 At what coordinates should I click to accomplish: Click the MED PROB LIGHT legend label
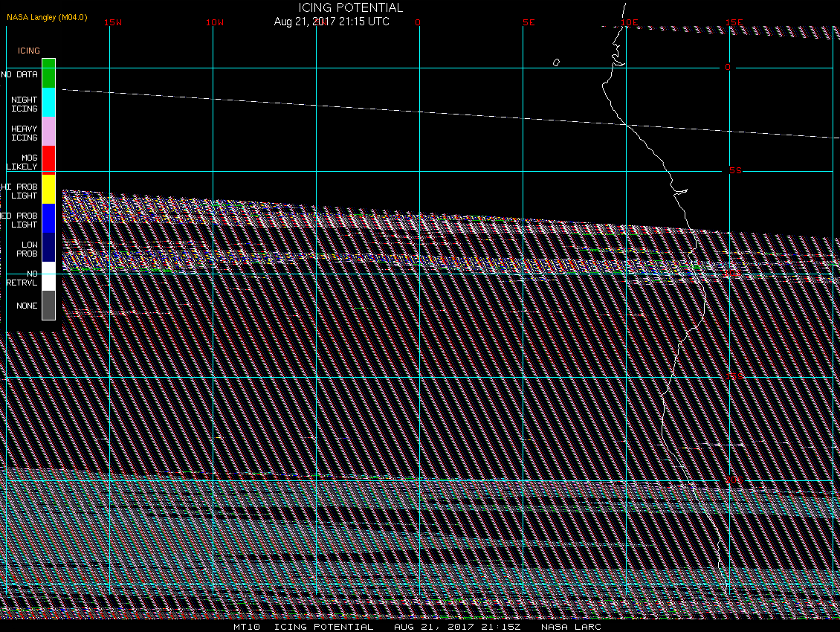(19, 220)
